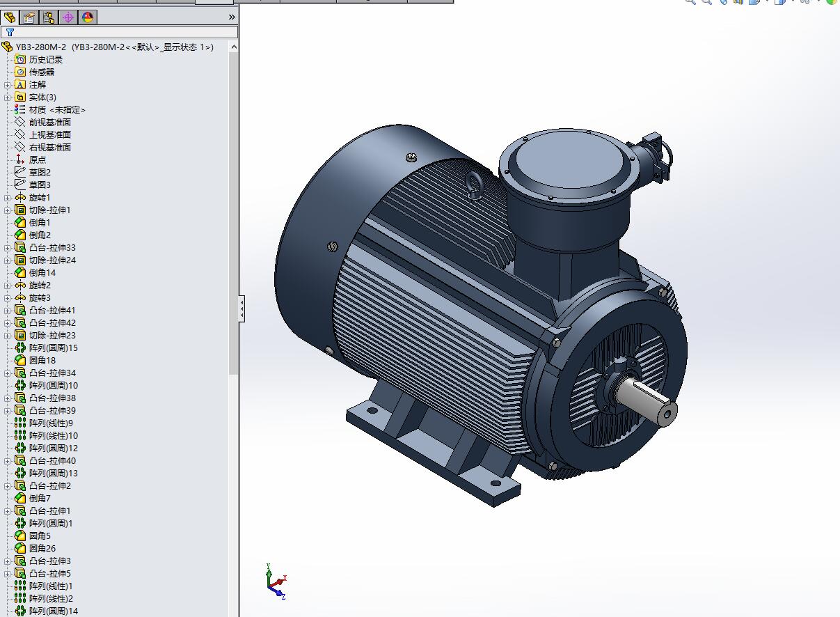Select the 阵列(线性)2 linear pattern
The height and width of the screenshot is (617, 840).
pyautogui.click(x=44, y=598)
